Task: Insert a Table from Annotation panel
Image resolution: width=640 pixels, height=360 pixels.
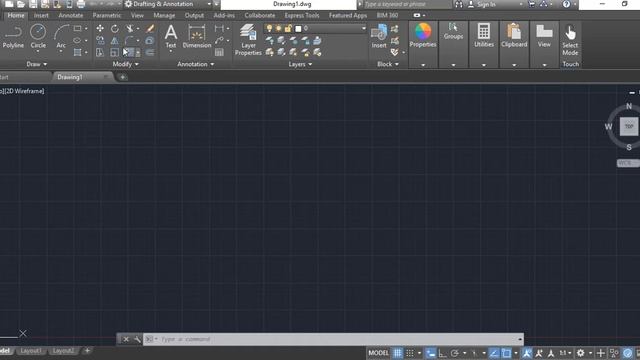Action: pos(219,52)
